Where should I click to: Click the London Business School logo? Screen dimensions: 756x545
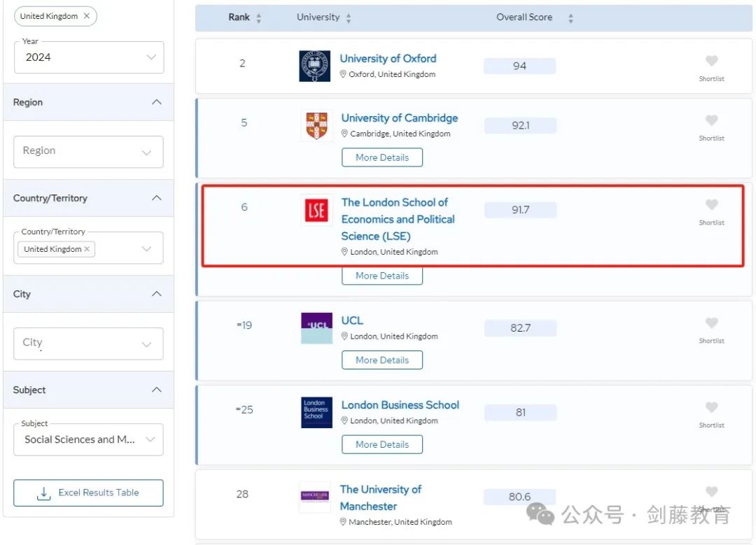coord(317,413)
